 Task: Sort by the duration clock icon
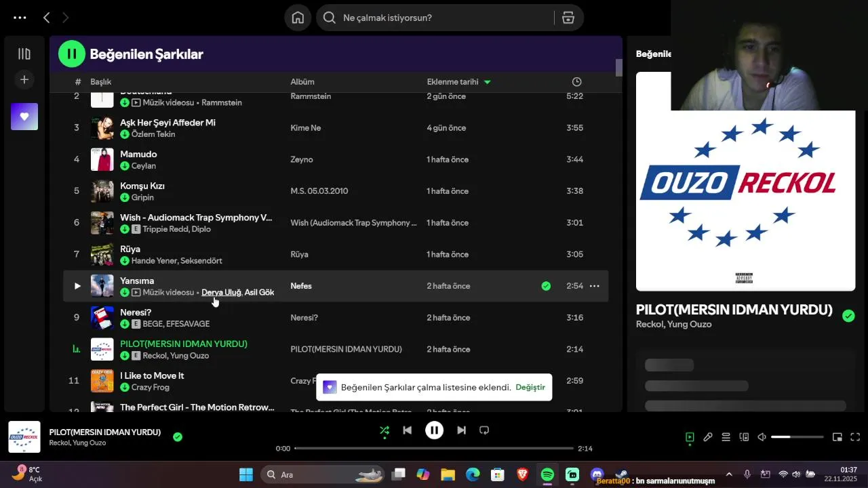[x=576, y=82]
